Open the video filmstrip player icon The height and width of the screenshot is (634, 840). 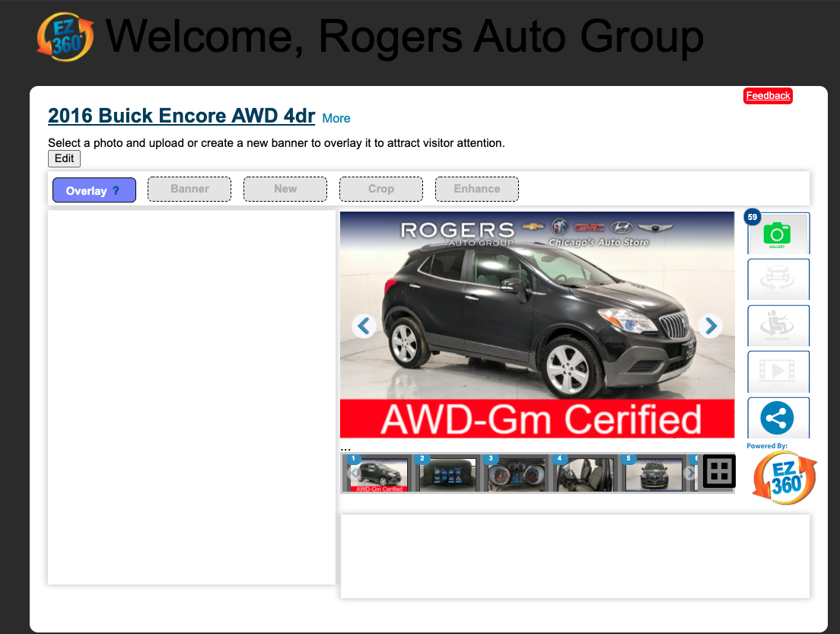point(778,371)
